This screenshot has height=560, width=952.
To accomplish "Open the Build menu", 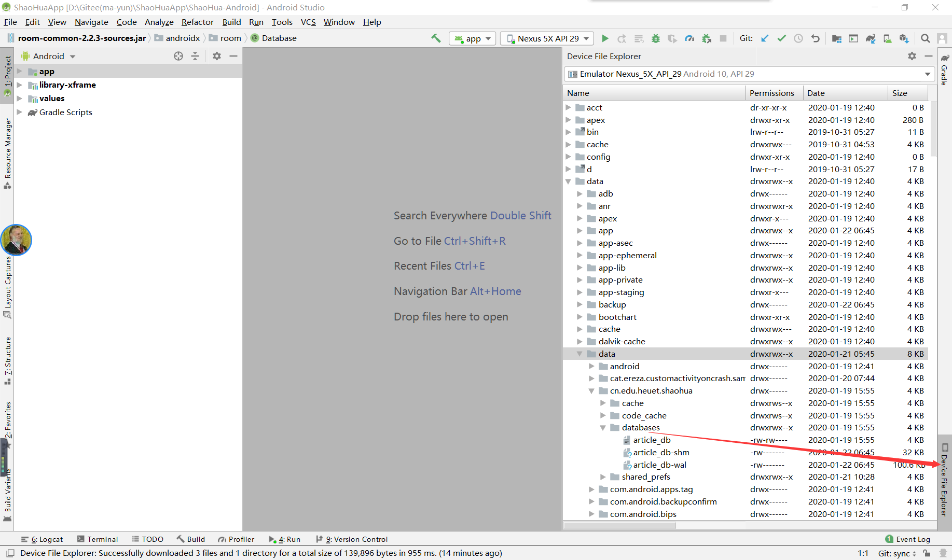I will click(x=231, y=22).
